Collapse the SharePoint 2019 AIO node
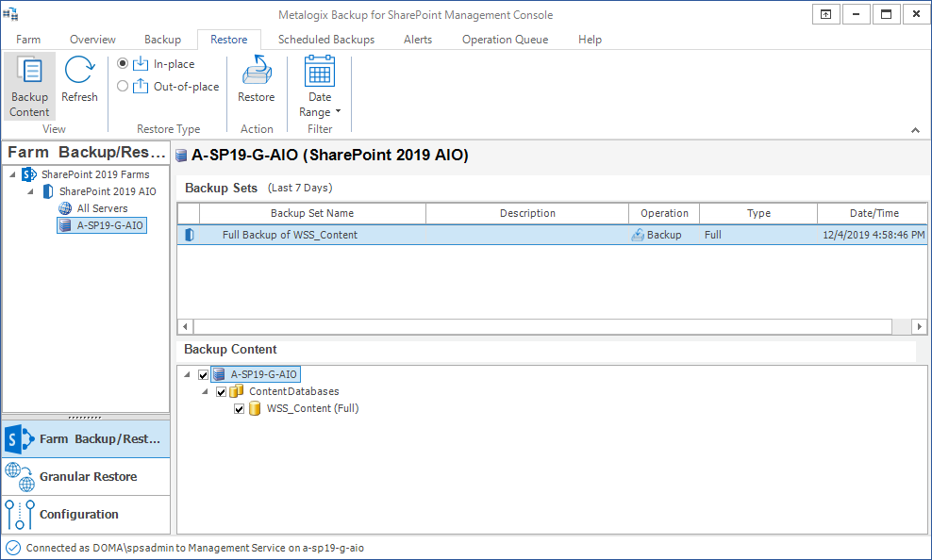Viewport: 932px width, 560px height. [x=30, y=191]
